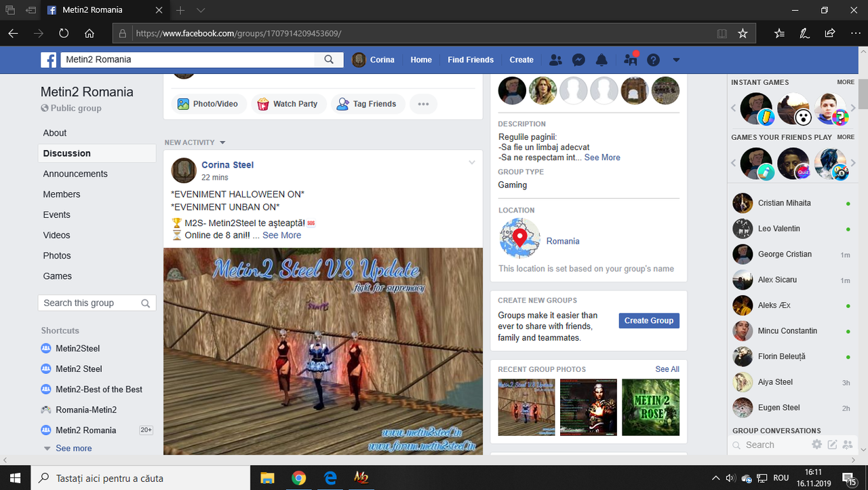Click the Search this group field

(97, 303)
